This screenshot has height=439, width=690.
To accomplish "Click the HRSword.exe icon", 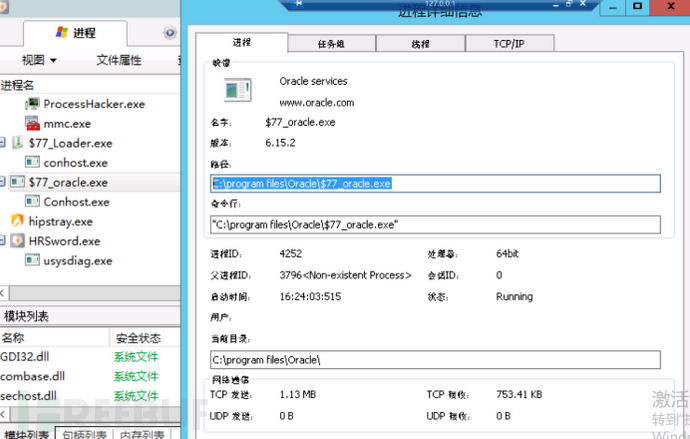I will [18, 241].
